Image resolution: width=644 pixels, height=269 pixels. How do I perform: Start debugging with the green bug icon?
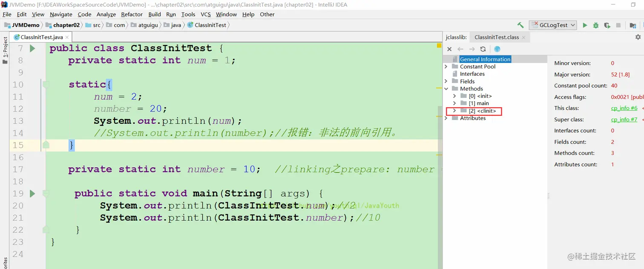tap(596, 25)
